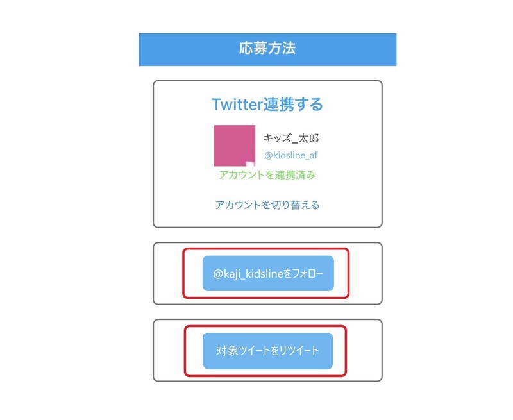The width and height of the screenshot is (513, 420).
Task: Click the word Twitter in the card heading
Action: click(x=235, y=104)
